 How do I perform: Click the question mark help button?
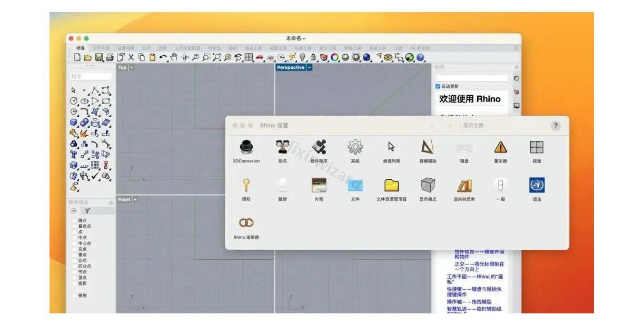tap(557, 126)
